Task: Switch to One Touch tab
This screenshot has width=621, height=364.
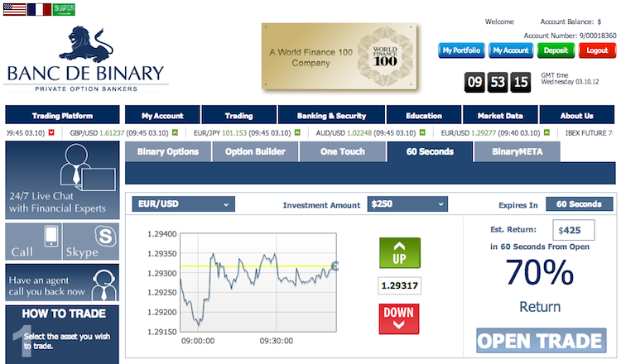Action: pyautogui.click(x=343, y=152)
